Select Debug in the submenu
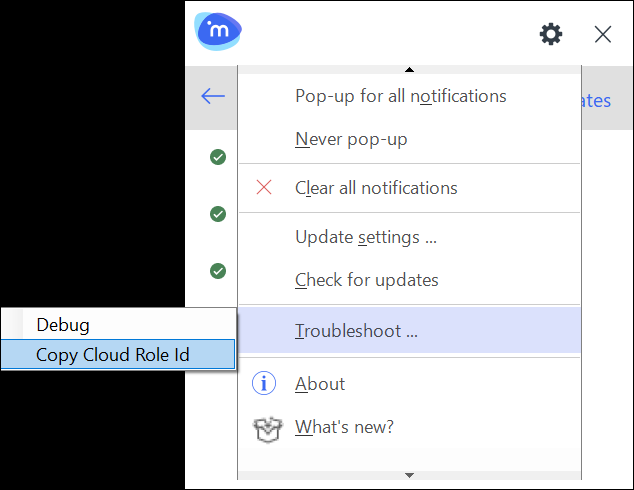This screenshot has width=634, height=490. [63, 325]
